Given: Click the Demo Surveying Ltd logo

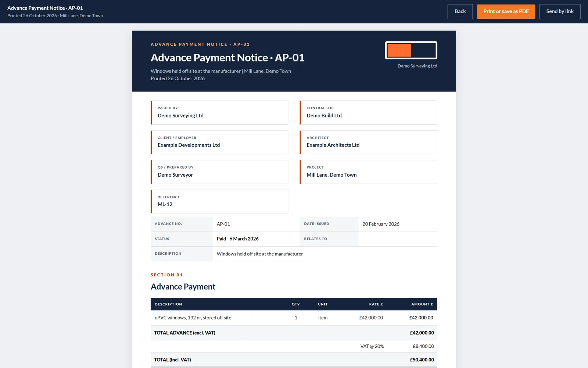Looking at the screenshot, I should (x=411, y=50).
